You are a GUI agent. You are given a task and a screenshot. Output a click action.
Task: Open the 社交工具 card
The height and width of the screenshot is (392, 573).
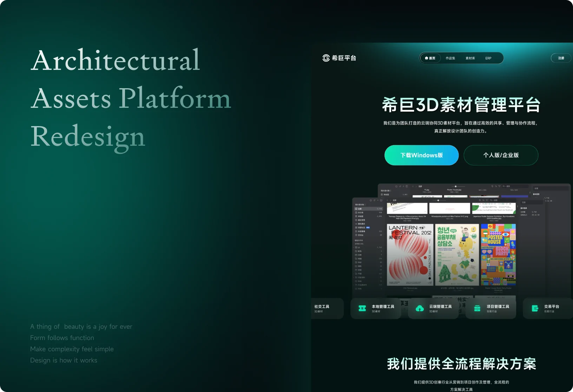pyautogui.click(x=327, y=308)
